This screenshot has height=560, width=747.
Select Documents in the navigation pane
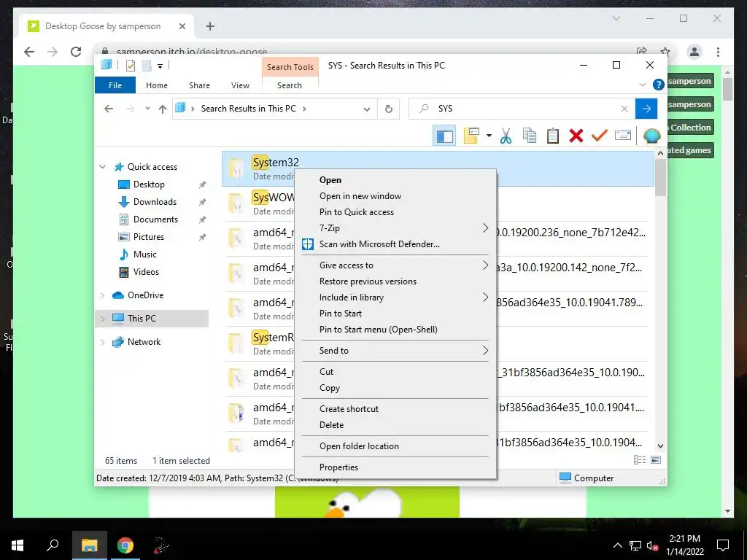[155, 219]
